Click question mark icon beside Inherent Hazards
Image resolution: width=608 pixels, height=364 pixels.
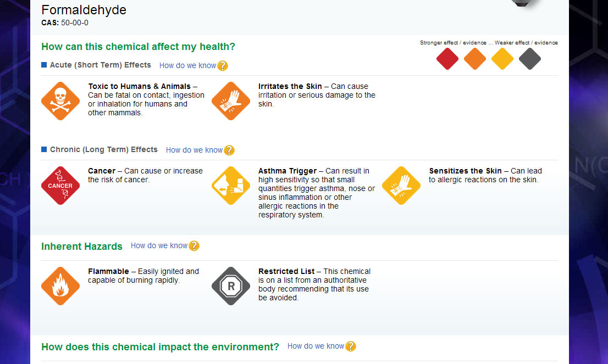(194, 246)
